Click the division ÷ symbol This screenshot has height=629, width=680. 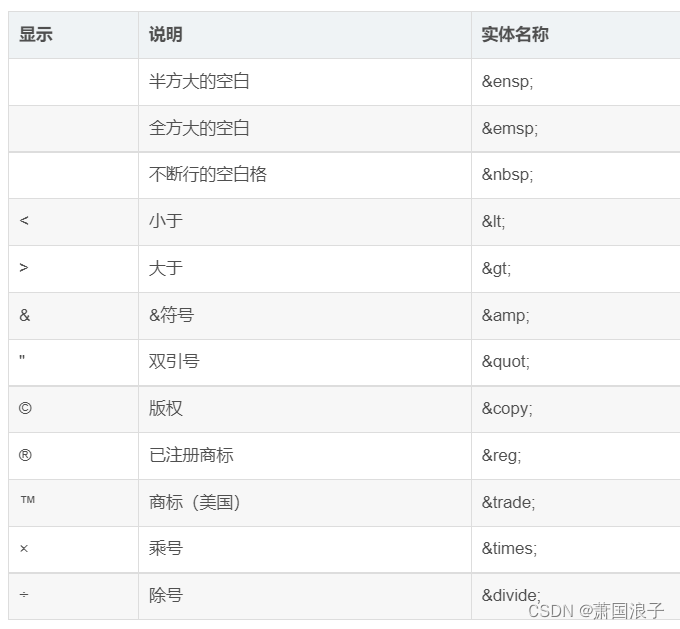pos(24,596)
